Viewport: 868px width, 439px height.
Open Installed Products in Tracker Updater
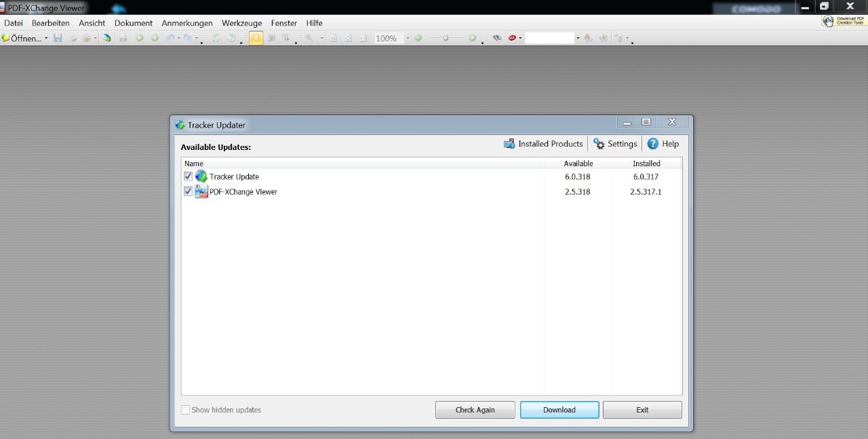coord(543,144)
